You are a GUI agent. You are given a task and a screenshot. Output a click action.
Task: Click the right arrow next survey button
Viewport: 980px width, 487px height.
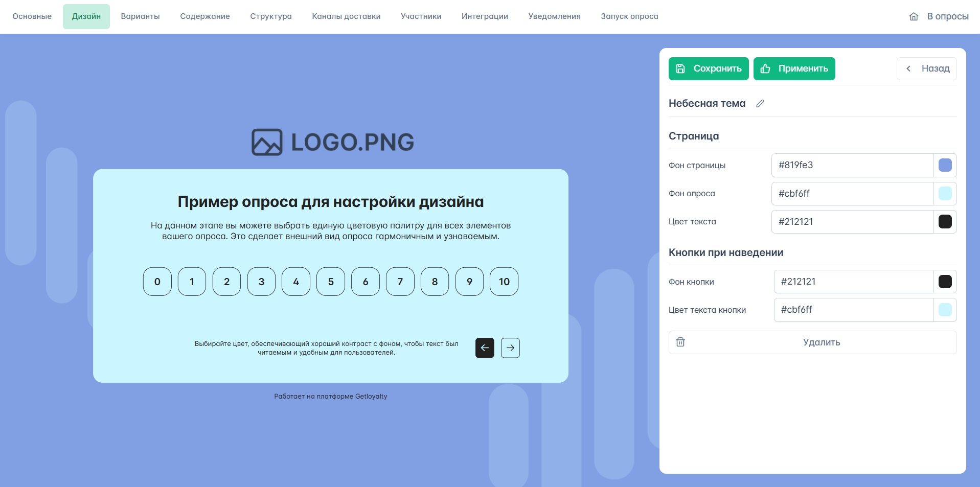[x=510, y=347]
